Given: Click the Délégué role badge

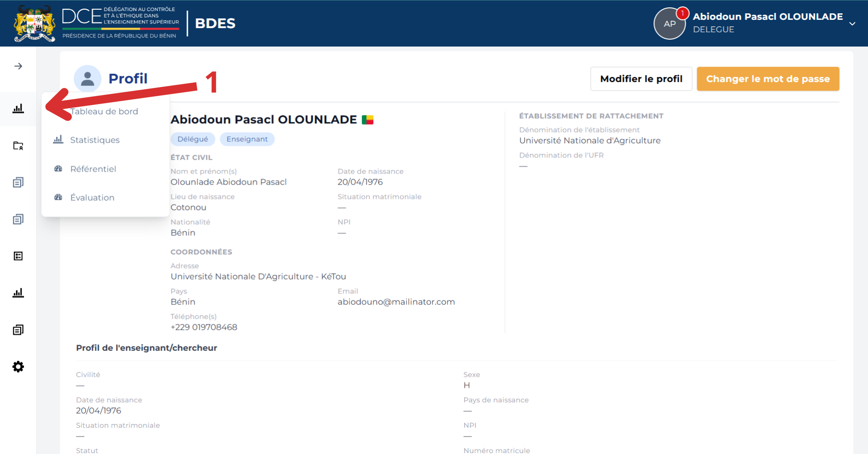Looking at the screenshot, I should (x=192, y=139).
